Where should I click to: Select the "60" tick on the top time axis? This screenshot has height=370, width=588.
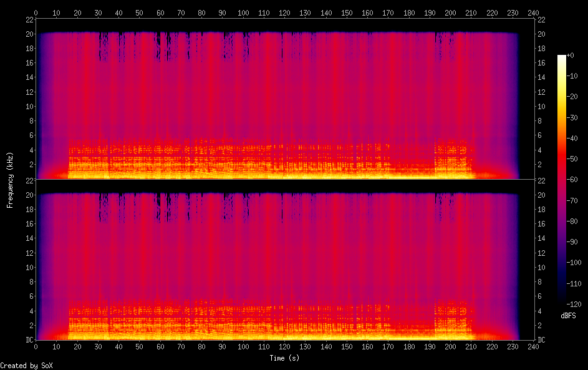(x=160, y=12)
